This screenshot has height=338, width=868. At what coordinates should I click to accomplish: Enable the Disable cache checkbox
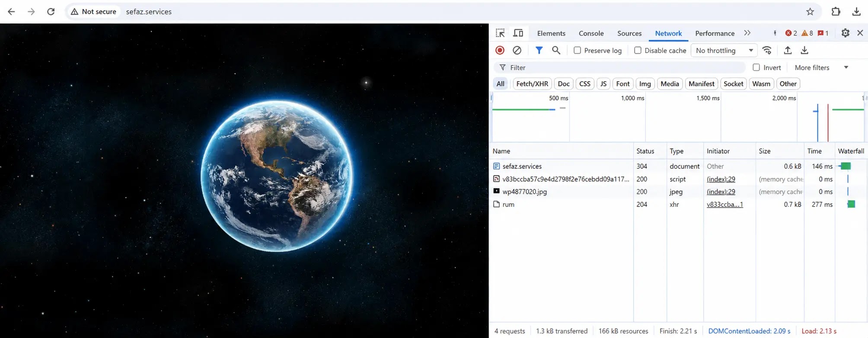638,51
